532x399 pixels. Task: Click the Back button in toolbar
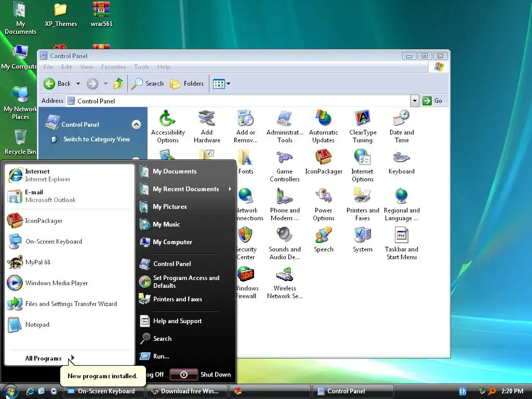57,84
